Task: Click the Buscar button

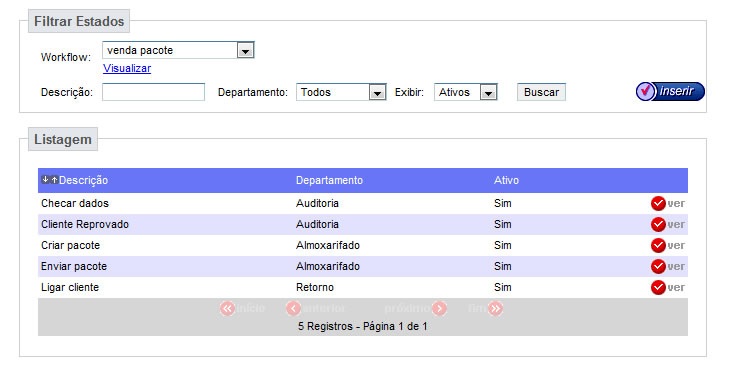Action: pyautogui.click(x=541, y=92)
